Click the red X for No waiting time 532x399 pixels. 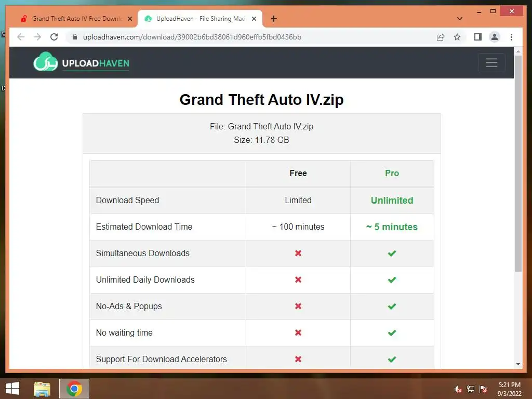(298, 332)
